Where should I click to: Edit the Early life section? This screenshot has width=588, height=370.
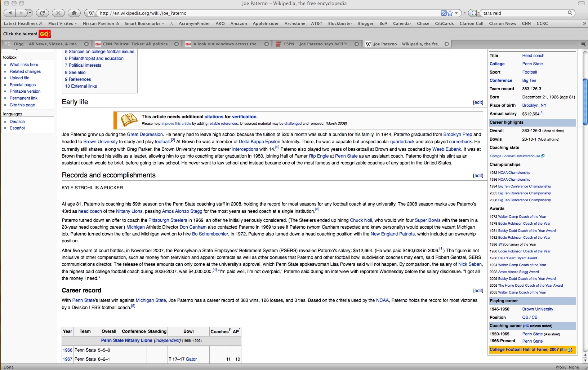point(478,102)
